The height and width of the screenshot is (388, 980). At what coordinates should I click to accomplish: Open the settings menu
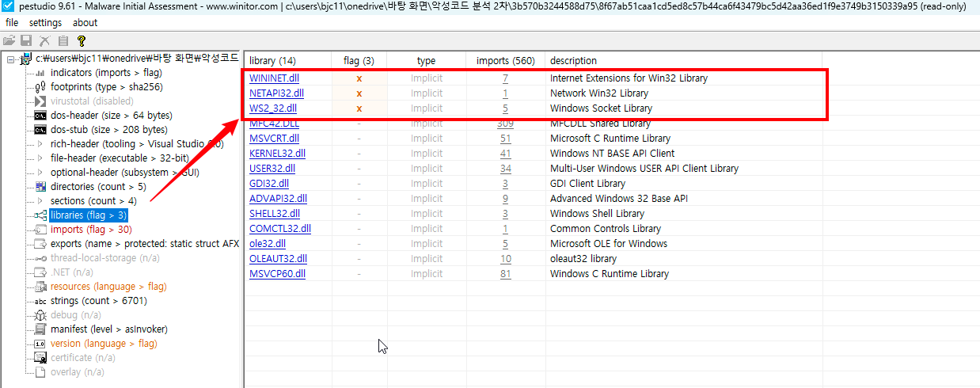pyautogui.click(x=45, y=23)
